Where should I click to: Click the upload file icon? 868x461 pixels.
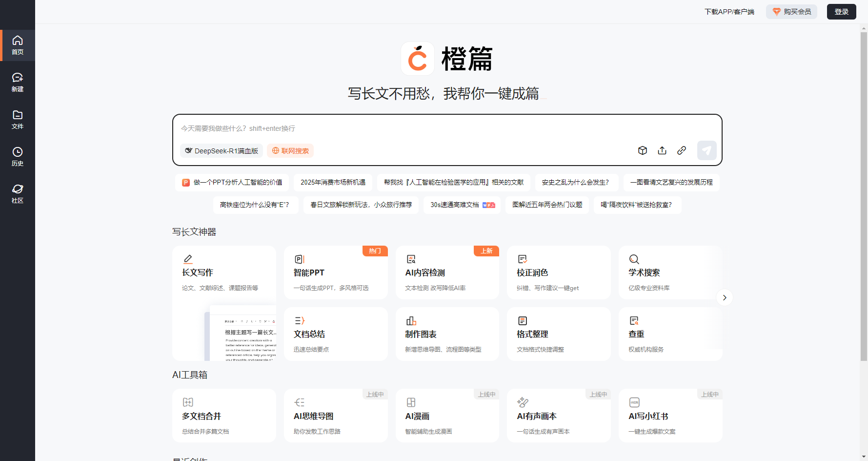(662, 150)
